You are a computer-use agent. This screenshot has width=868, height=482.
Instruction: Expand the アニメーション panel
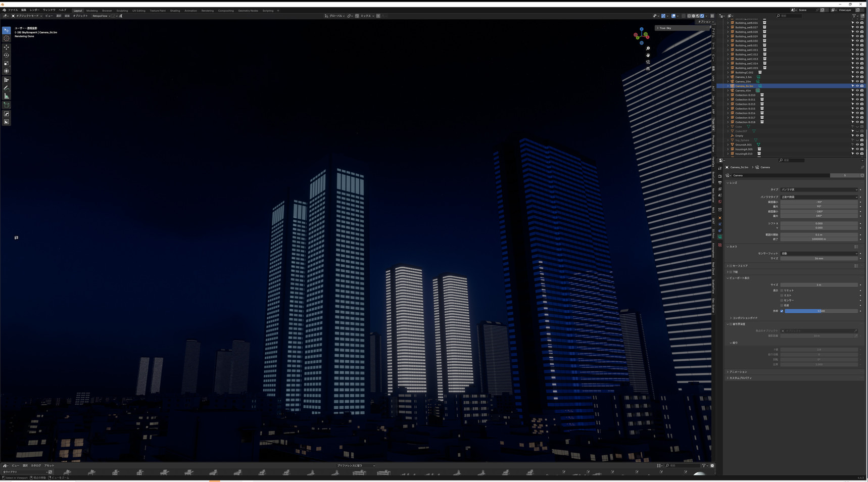click(738, 372)
